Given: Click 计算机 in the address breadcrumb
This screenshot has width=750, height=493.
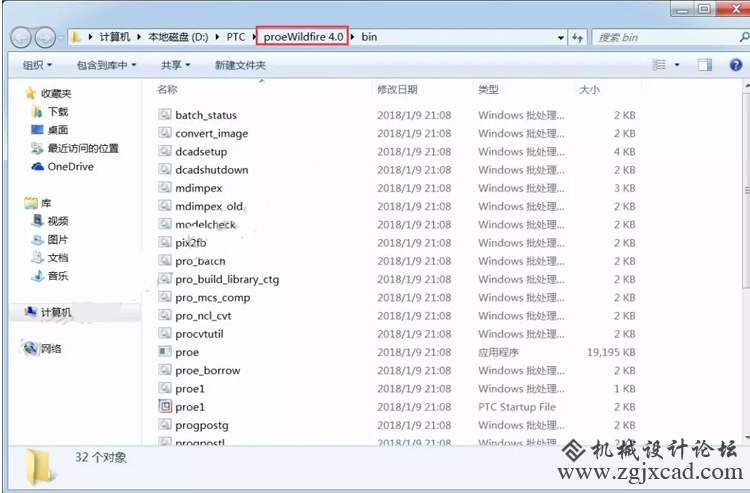Looking at the screenshot, I should [115, 37].
